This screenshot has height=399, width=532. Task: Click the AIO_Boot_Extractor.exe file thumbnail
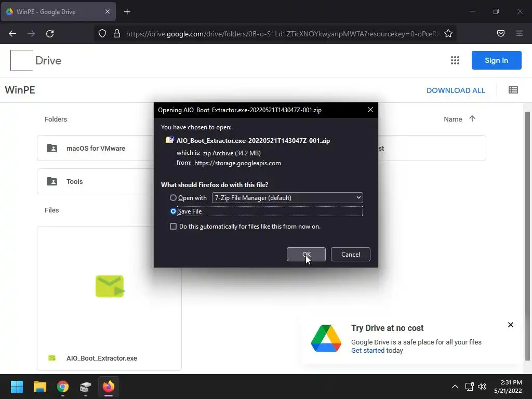click(110, 286)
